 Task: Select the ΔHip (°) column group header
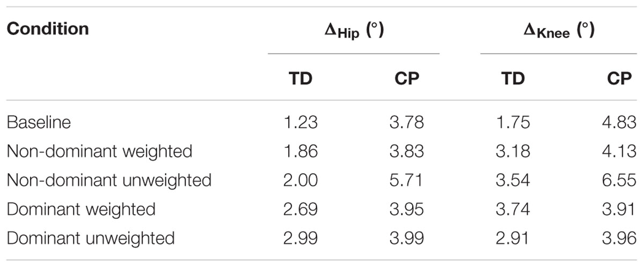point(354,31)
